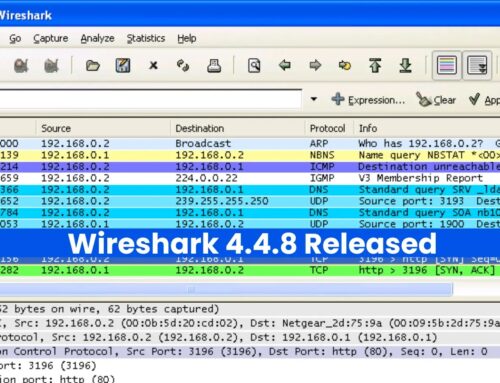The image size is (500, 383).
Task: Open the Go menu
Action: tap(15, 38)
